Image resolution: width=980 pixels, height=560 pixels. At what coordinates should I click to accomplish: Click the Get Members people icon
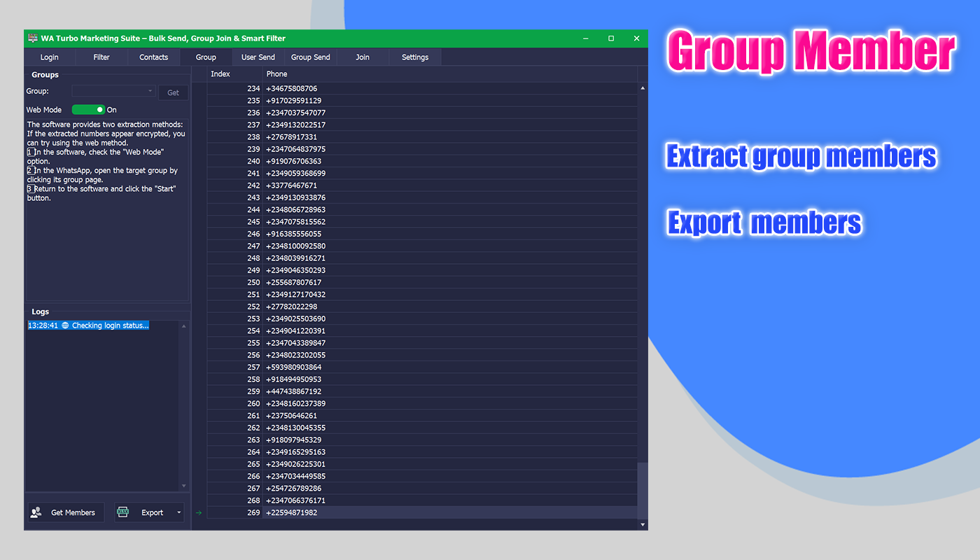[36, 512]
